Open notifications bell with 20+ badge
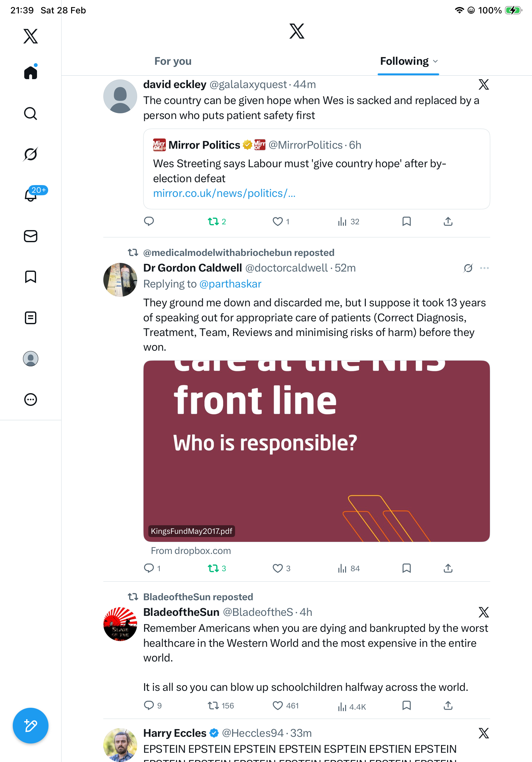 coord(31,195)
